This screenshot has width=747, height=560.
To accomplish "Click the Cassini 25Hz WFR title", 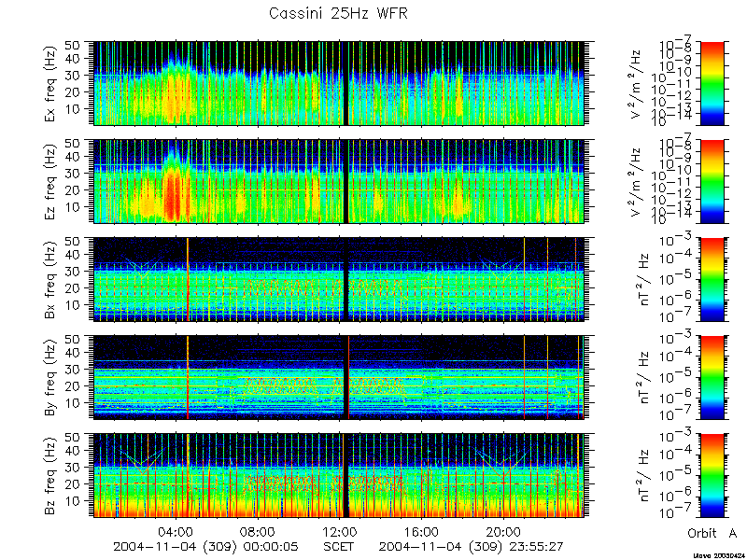I will coord(338,13).
